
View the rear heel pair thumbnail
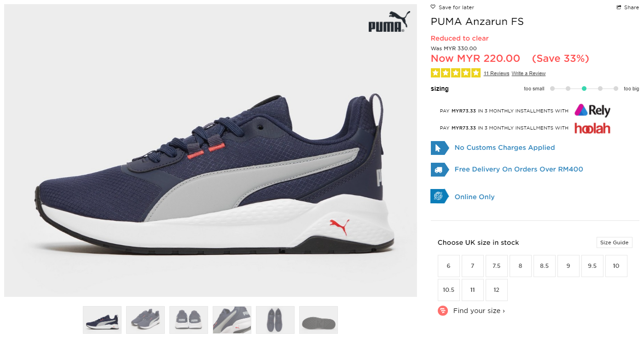189,320
